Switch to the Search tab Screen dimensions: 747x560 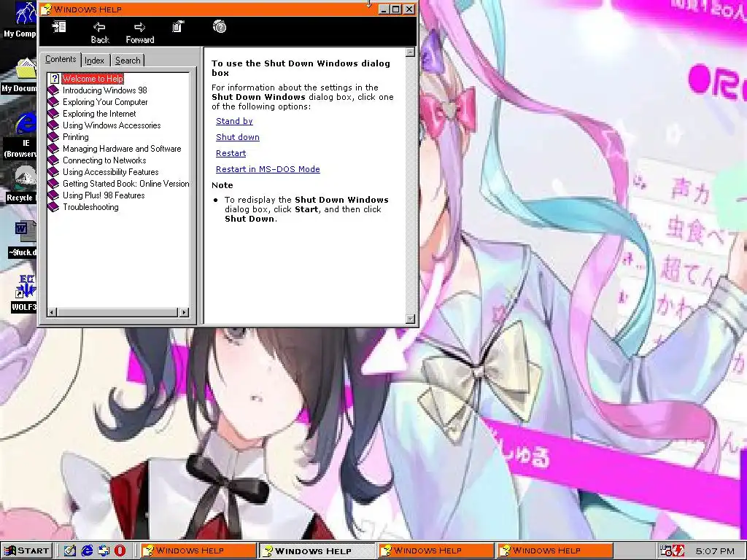click(x=128, y=61)
